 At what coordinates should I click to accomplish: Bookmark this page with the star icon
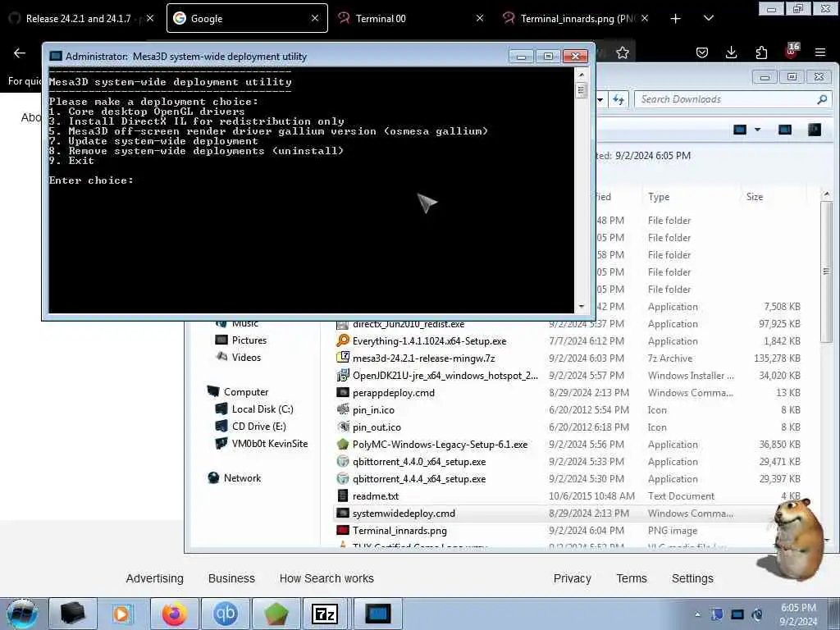tap(622, 52)
